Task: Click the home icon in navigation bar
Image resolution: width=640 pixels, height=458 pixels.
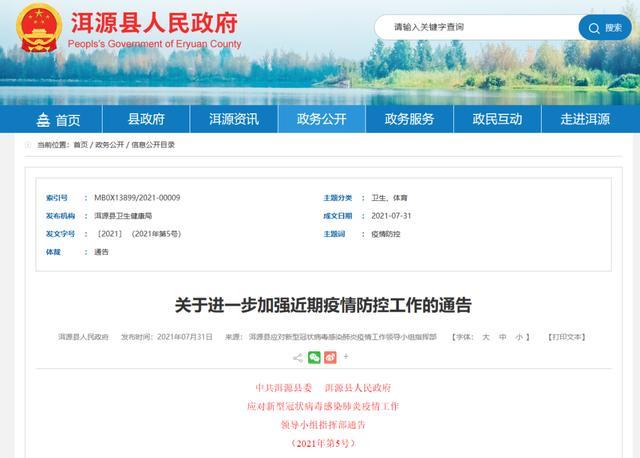Action: coord(43,120)
